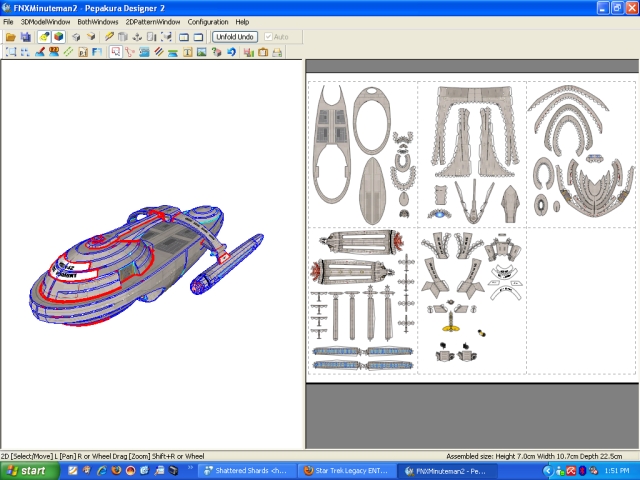Select the T text tool icon
This screenshot has height=480, width=640.
188,52
